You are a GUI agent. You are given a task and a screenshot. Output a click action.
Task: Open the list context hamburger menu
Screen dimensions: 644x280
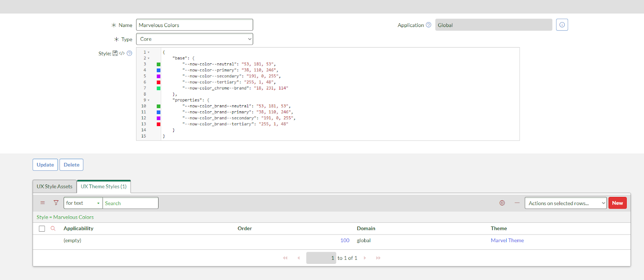point(43,203)
